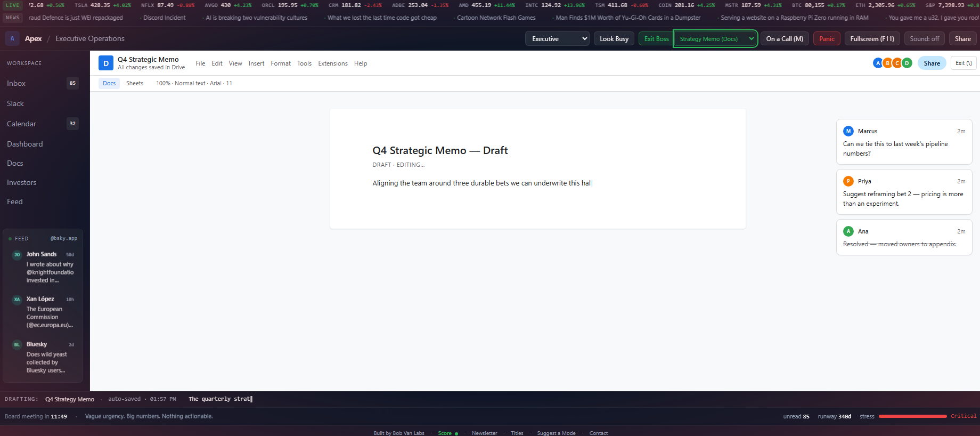Open the Executive mode dropdown
Viewport: 980px width, 436px height.
coord(557,39)
